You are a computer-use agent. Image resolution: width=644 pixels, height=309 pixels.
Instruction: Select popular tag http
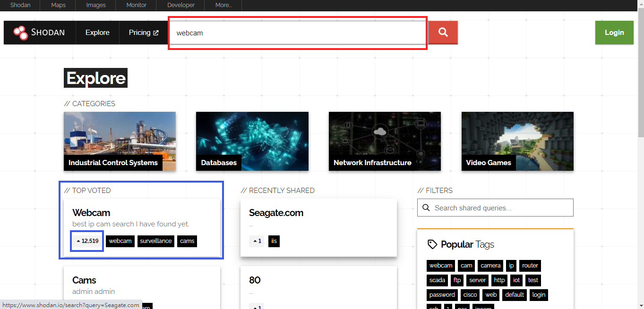click(499, 280)
